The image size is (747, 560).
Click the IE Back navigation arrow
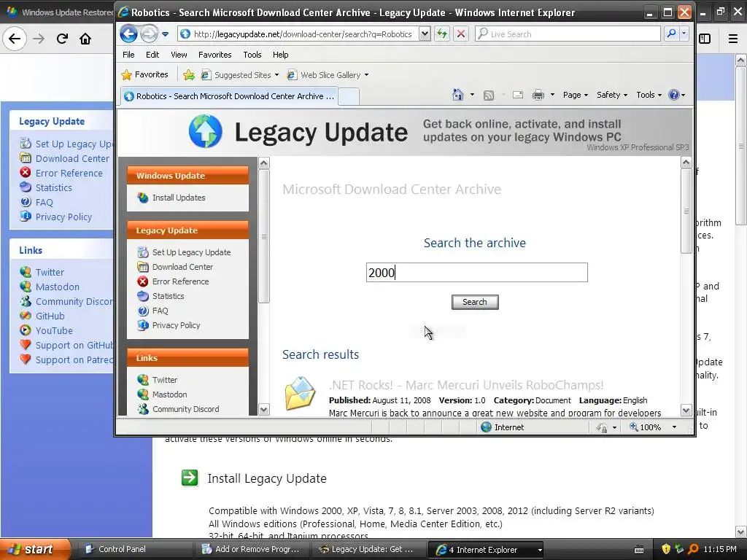click(x=128, y=34)
